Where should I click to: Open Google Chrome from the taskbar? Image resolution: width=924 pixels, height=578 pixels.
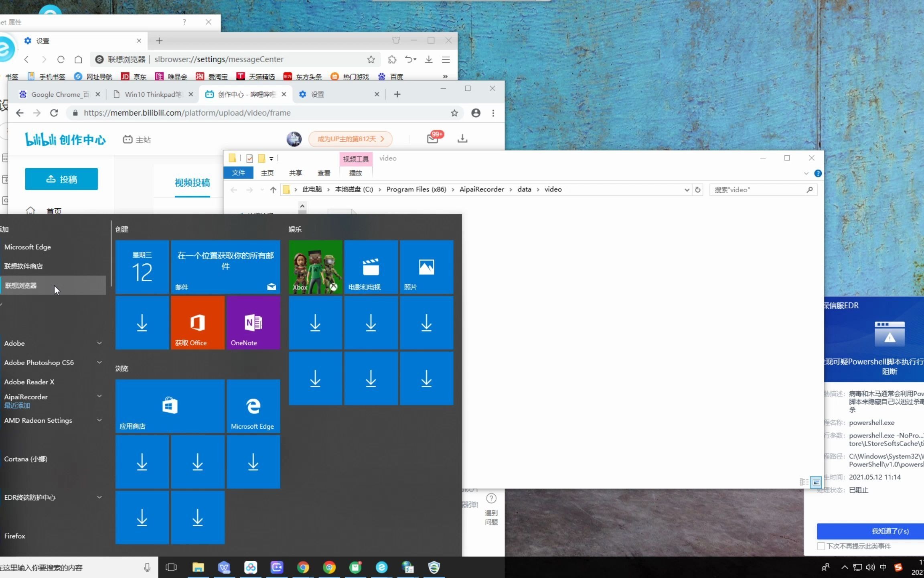click(303, 567)
